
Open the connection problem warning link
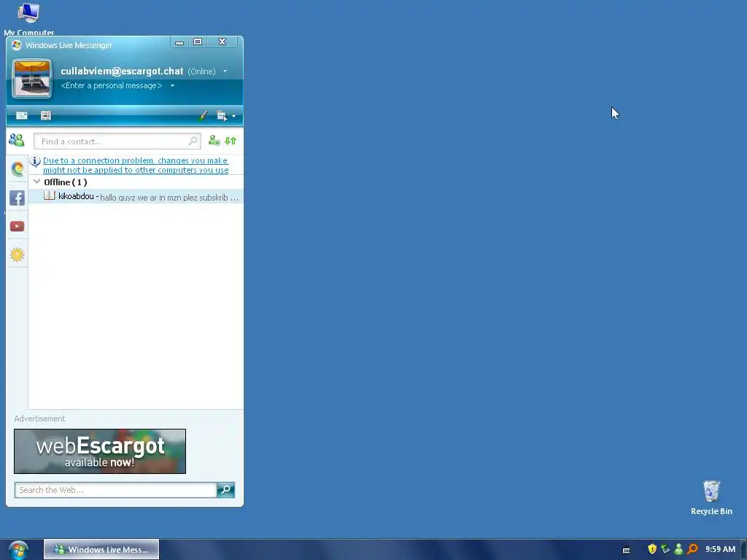(136, 166)
